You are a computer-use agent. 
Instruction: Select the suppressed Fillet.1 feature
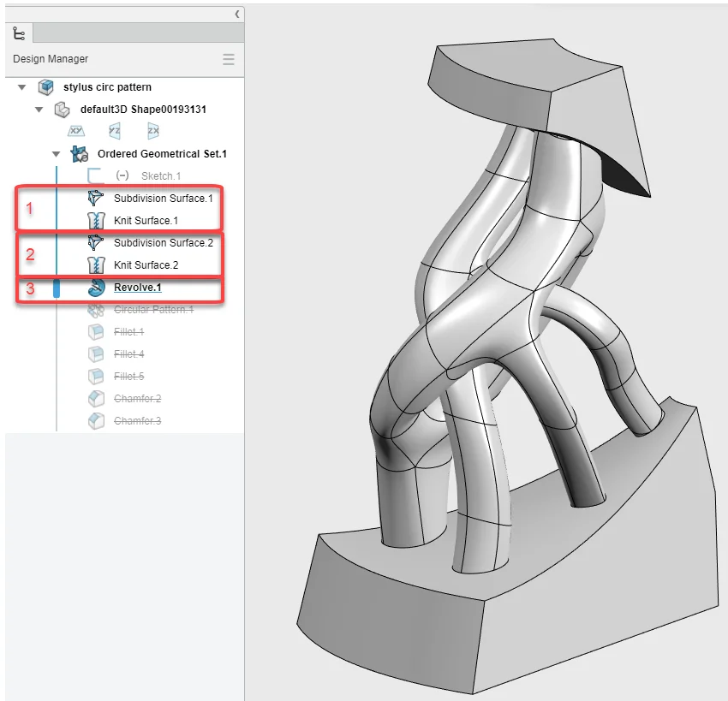point(128,332)
